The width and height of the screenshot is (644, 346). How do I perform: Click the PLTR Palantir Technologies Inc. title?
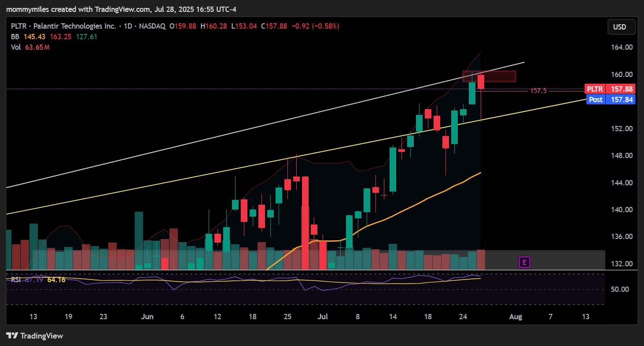[x=63, y=26]
